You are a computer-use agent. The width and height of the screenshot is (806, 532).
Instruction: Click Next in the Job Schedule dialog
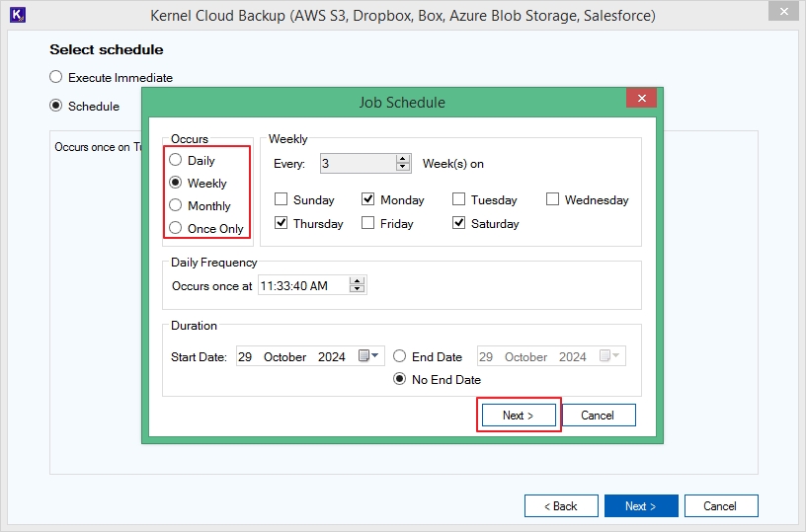(x=519, y=415)
